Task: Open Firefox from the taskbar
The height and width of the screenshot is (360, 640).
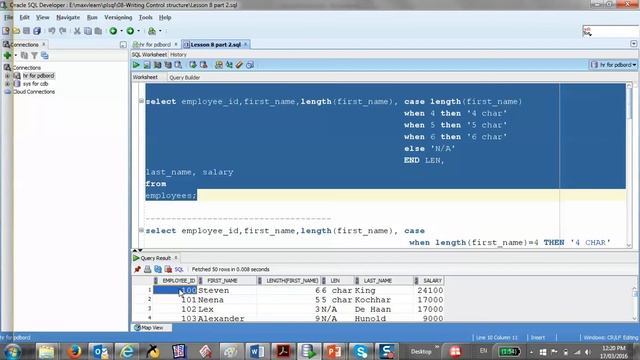Action: [x=74, y=351]
